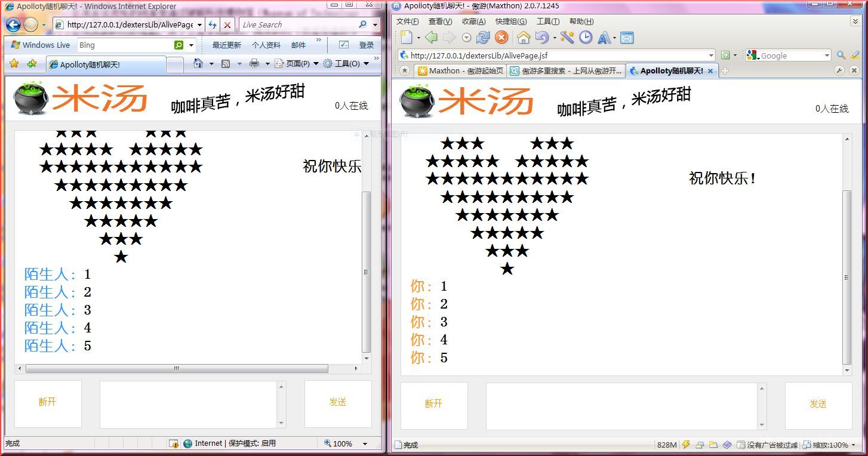This screenshot has width=868, height=456.
Task: Click the IE Favorites star icon
Action: point(14,63)
